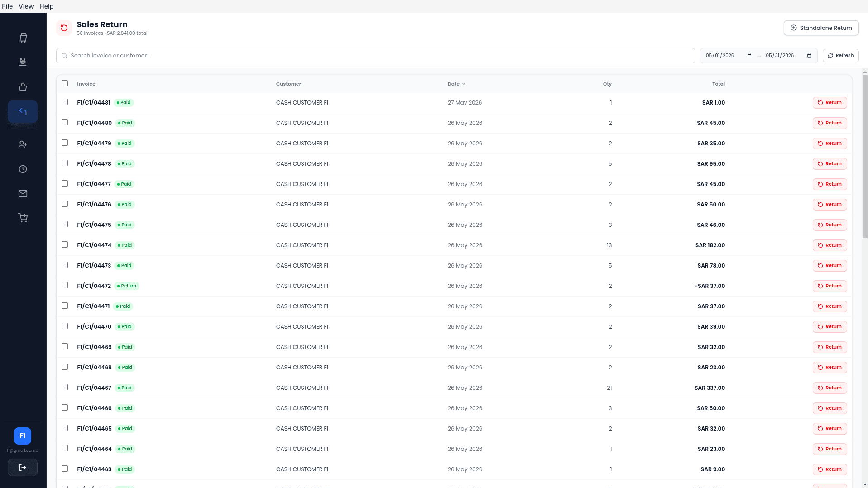Tick checkbox for invoice F1/C1/04478
Image resolution: width=868 pixels, height=488 pixels.
coord(65,163)
